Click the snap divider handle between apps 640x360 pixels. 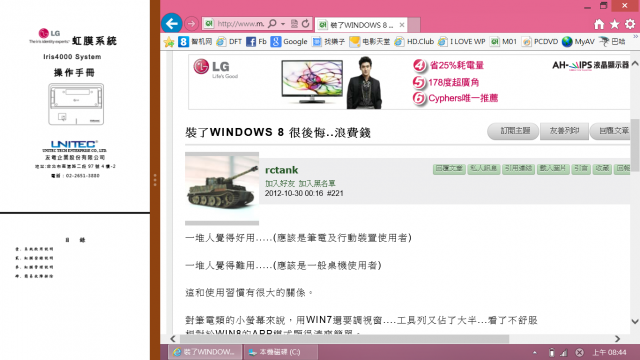155,180
